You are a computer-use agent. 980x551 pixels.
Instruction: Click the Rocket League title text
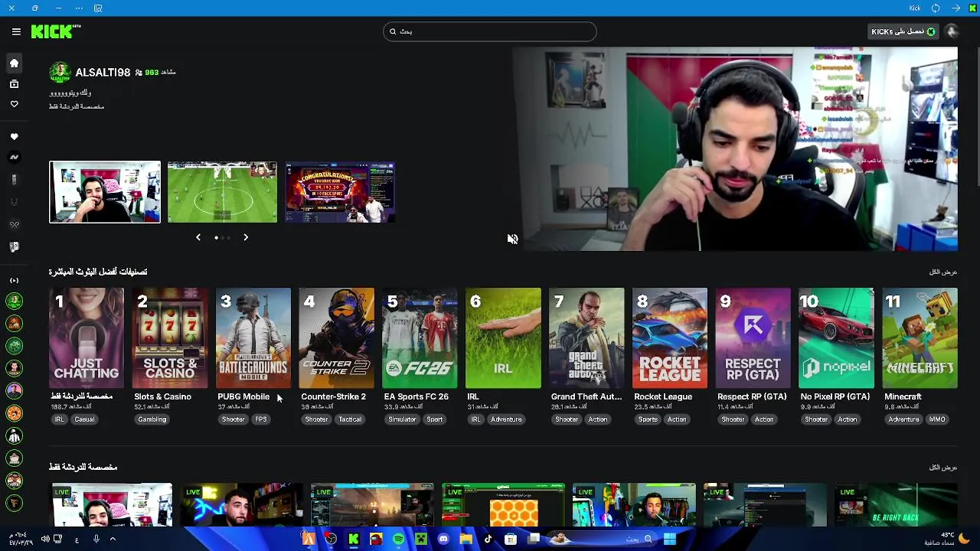[663, 396]
